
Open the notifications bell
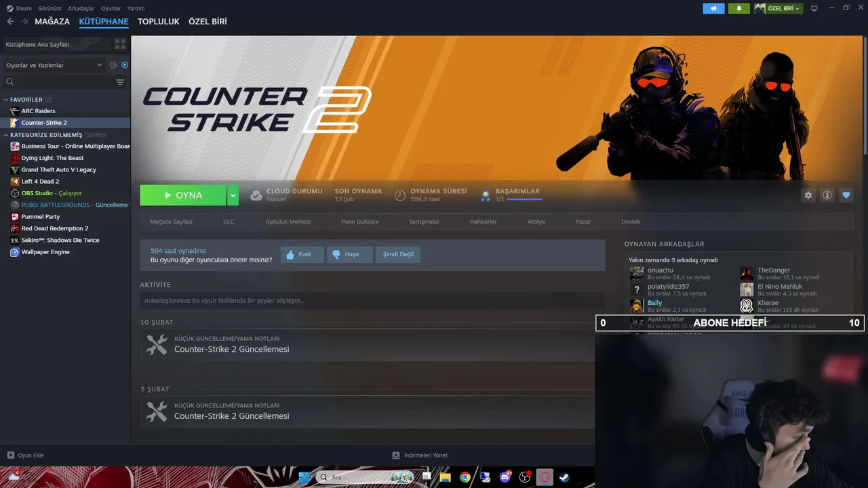[x=738, y=8]
